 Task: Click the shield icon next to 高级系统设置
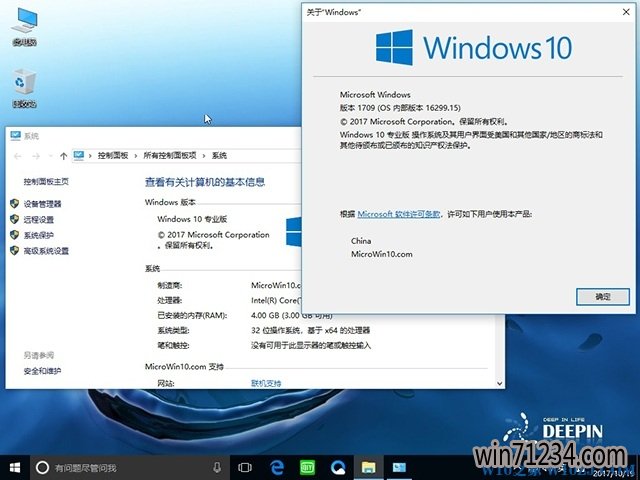(15, 250)
